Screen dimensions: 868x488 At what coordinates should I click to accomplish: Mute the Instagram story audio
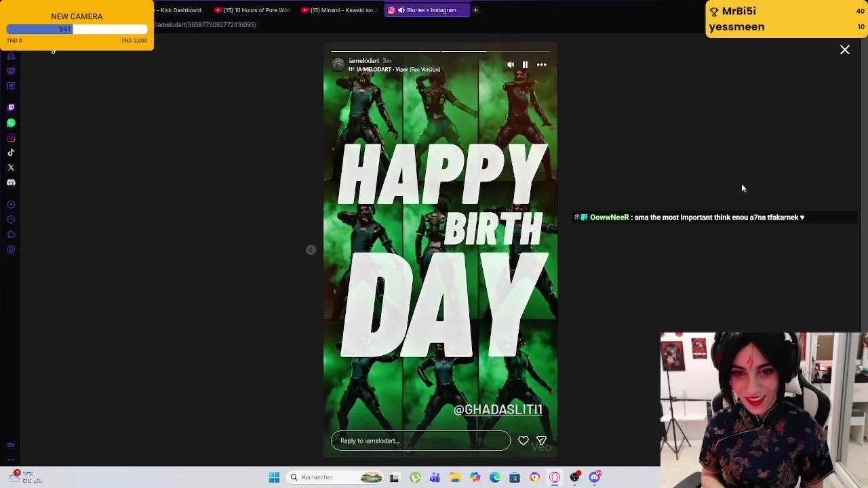click(x=511, y=65)
